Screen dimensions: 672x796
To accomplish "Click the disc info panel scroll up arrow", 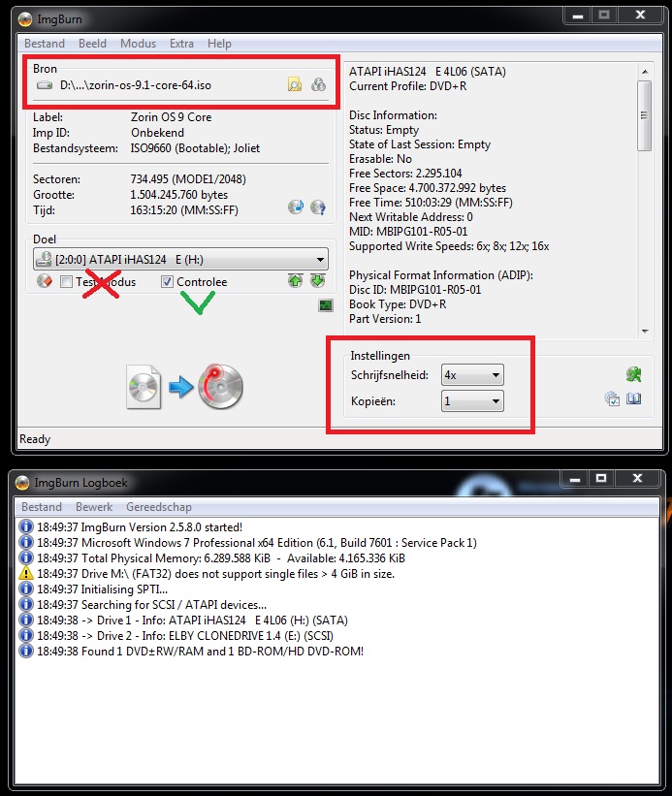I will 645,72.
